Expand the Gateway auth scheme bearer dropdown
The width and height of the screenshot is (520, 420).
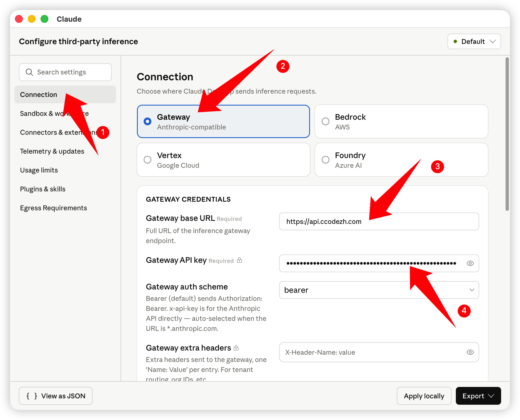pos(379,290)
